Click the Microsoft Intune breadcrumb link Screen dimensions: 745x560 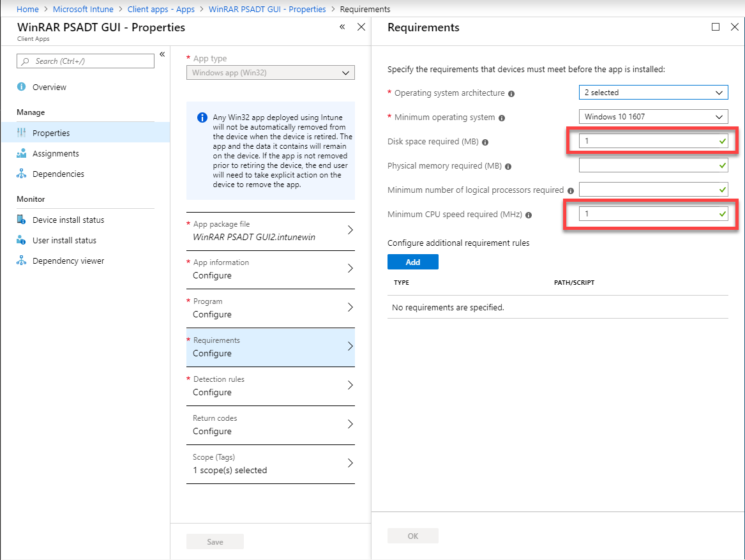click(x=83, y=10)
